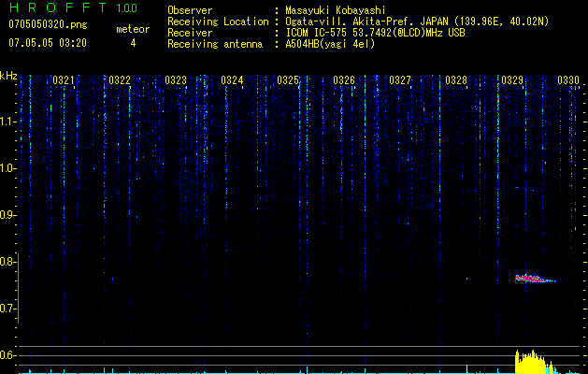Click the small blue echo dot below 0322
Screen dimensions: 588x374
click(x=112, y=279)
